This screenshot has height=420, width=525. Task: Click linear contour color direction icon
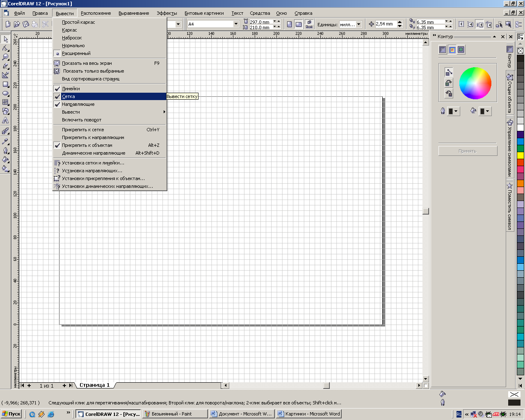(x=449, y=72)
